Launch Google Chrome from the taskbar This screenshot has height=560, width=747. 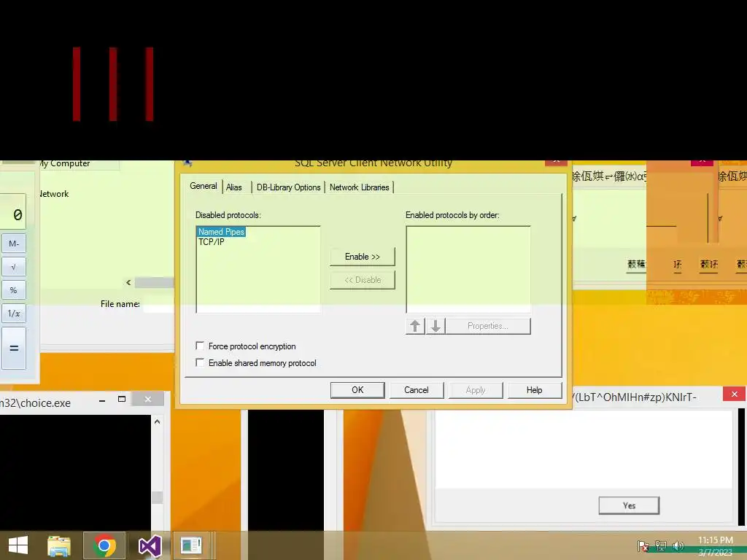(x=104, y=545)
